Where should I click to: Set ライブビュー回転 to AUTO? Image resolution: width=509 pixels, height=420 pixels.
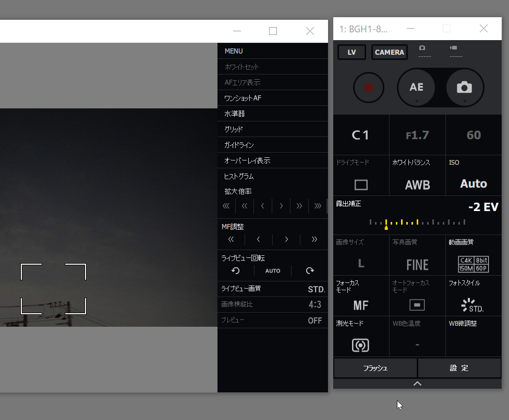(272, 270)
